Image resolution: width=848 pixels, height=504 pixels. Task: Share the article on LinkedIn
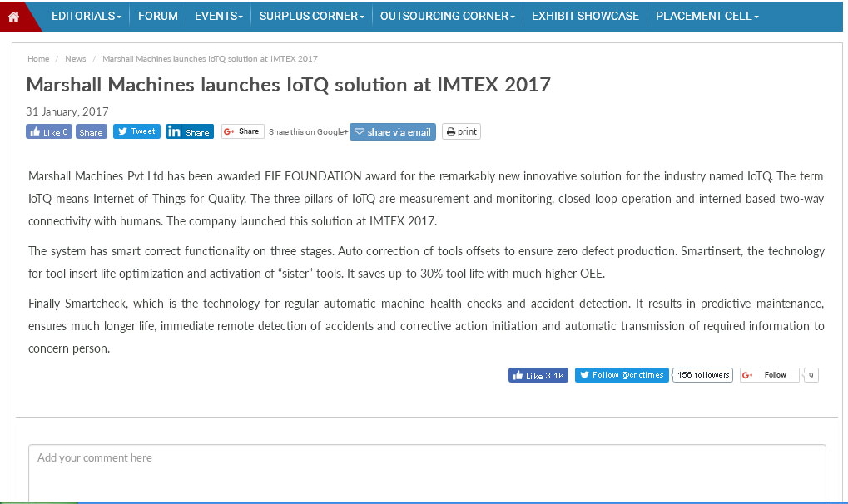coord(190,131)
